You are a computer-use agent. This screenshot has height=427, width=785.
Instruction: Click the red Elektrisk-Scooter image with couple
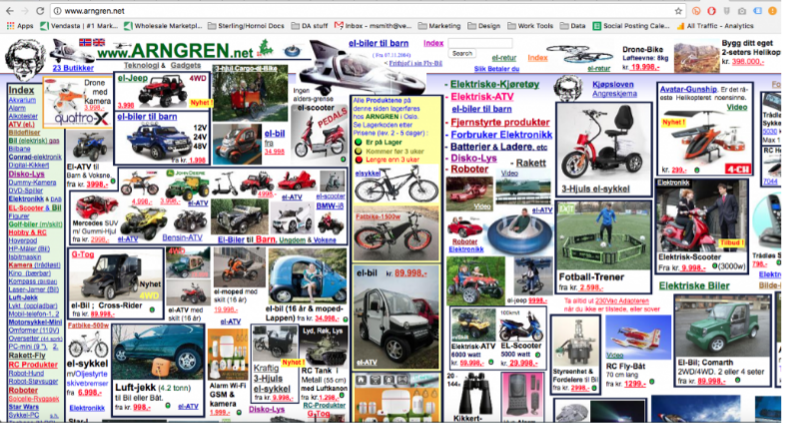coord(701,216)
